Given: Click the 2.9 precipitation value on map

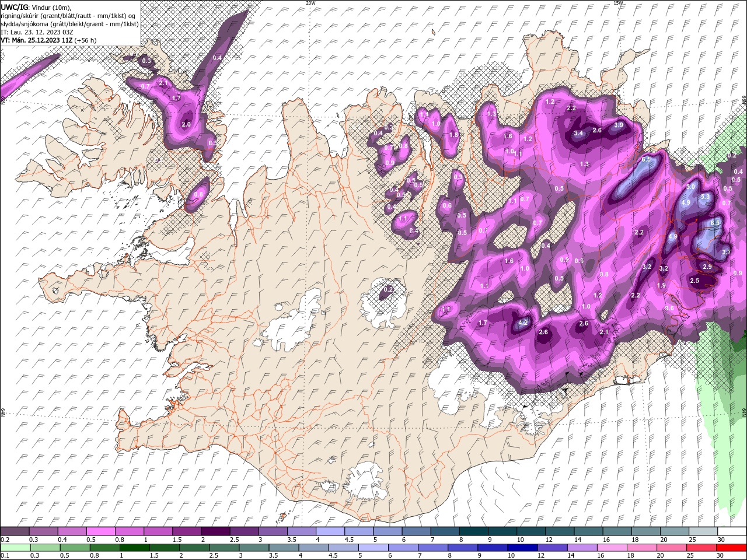Looking at the screenshot, I should (707, 267).
